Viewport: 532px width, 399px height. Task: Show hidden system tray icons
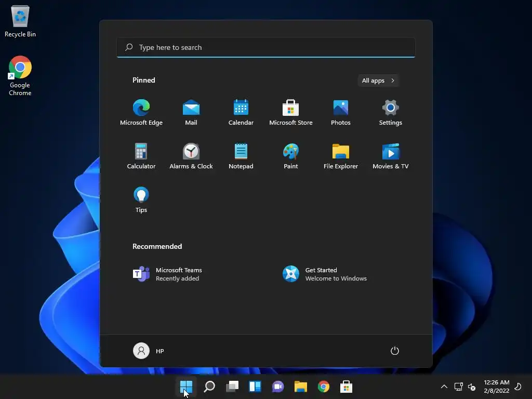[444, 387]
